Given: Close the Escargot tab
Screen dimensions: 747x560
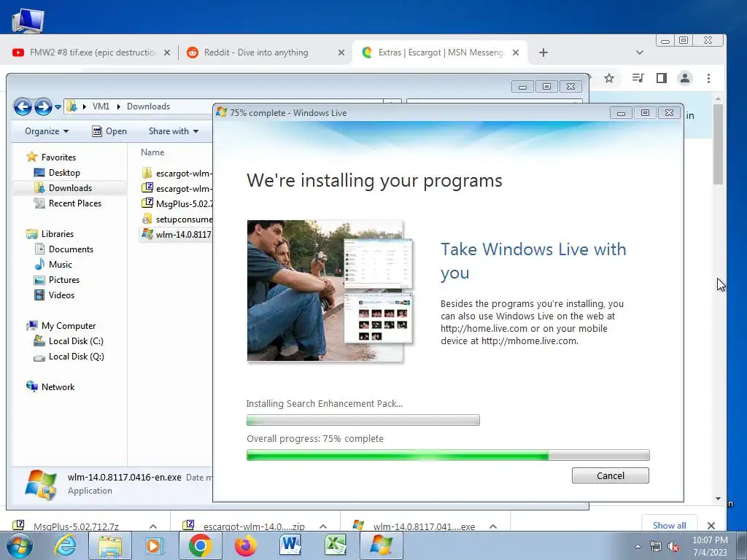Looking at the screenshot, I should point(516,52).
